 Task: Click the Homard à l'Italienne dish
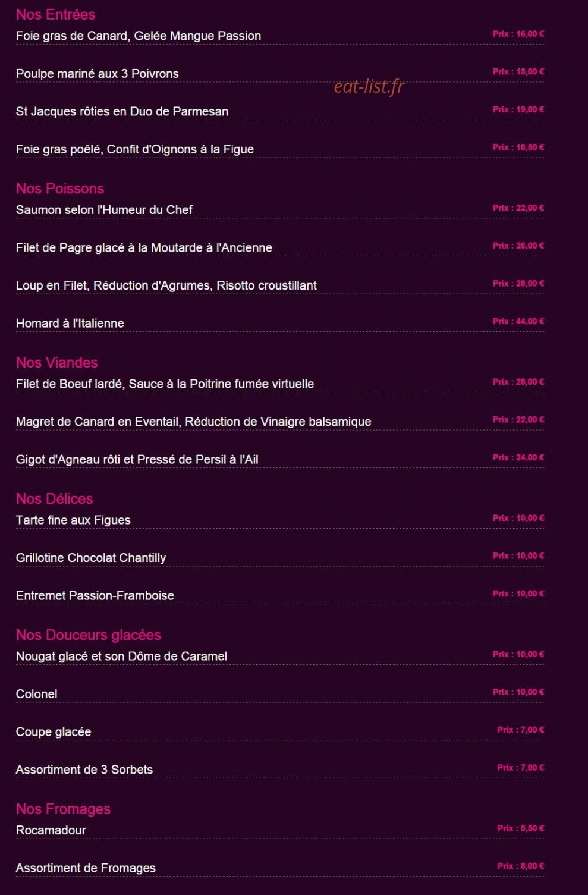tap(70, 323)
